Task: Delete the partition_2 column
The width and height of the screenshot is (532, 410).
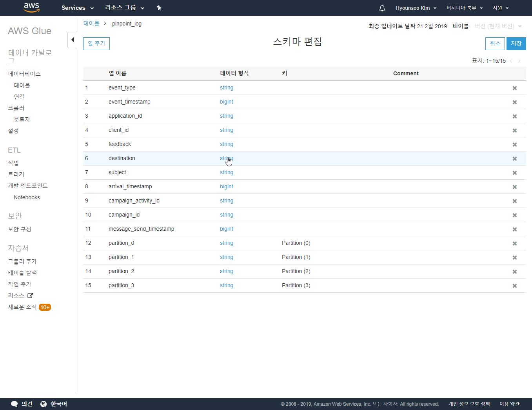Action: click(x=515, y=272)
